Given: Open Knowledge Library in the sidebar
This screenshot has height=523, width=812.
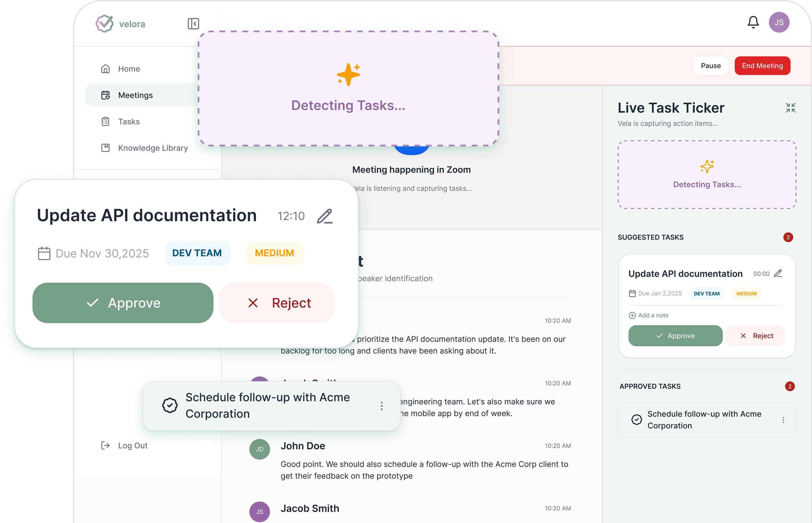Looking at the screenshot, I should pos(144,148).
